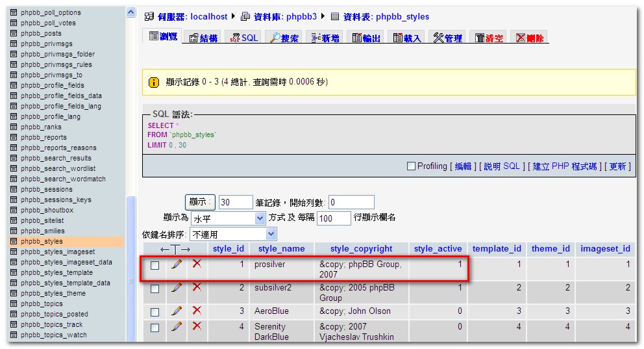Click the 顯示 (Show) button
This screenshot has width=644, height=349.
coord(200,202)
